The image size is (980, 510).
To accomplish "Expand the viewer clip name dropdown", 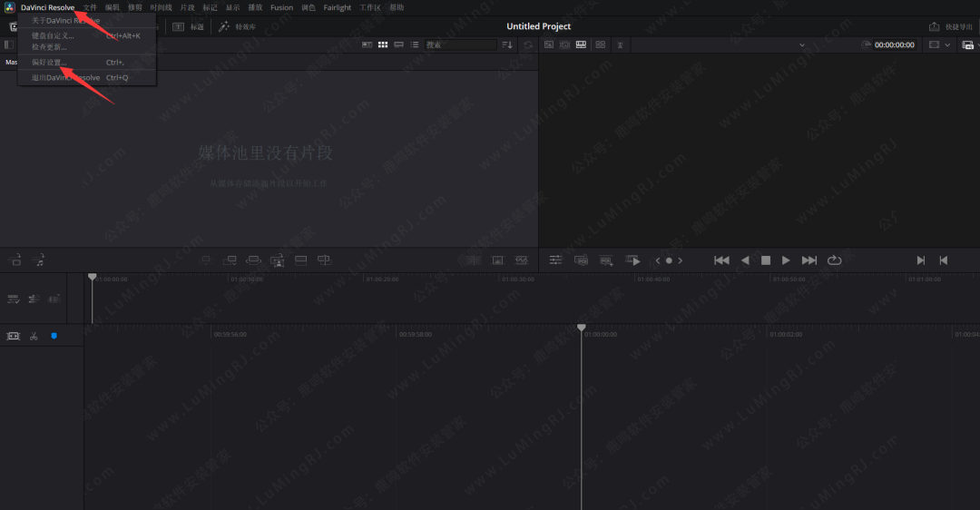I will pos(801,44).
